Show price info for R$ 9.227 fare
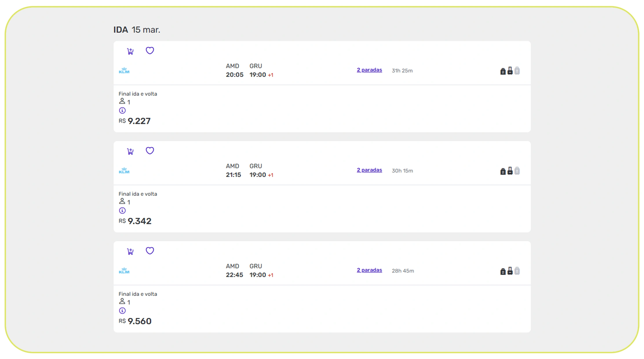The height and width of the screenshot is (359, 644). click(122, 110)
